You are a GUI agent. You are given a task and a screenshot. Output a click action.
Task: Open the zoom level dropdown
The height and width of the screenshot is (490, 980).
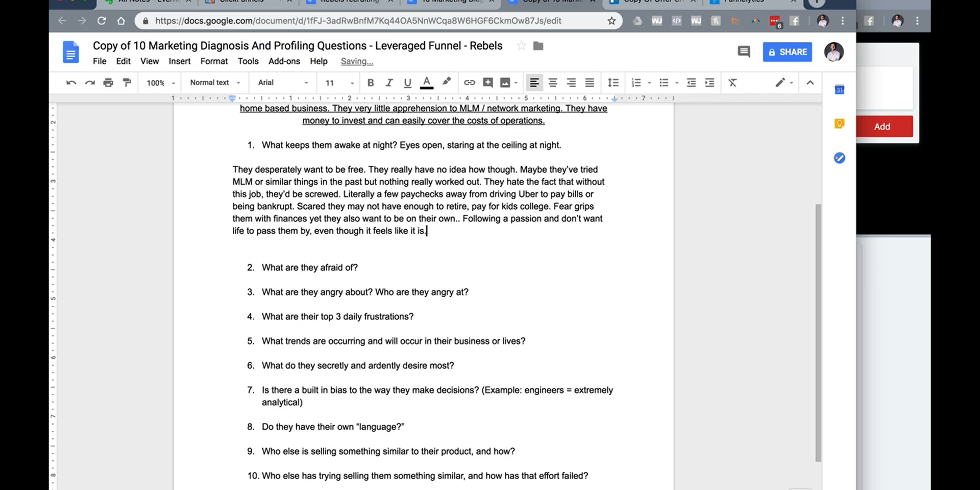(x=161, y=83)
